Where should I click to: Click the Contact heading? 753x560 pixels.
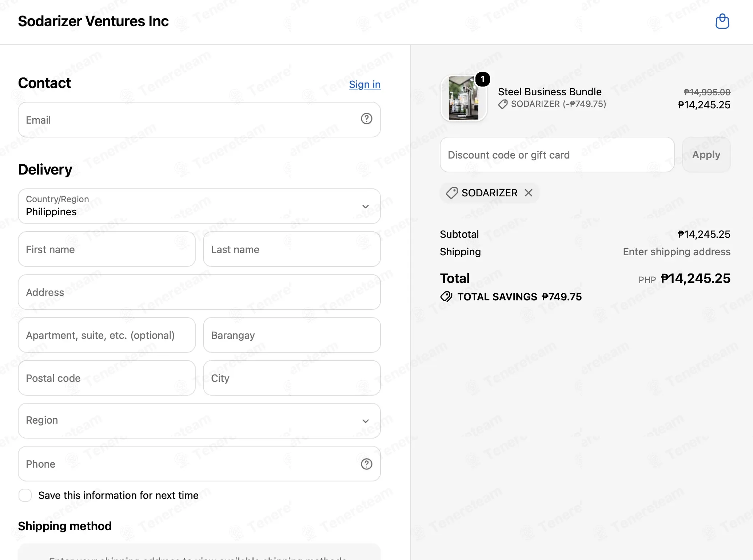pos(44,83)
